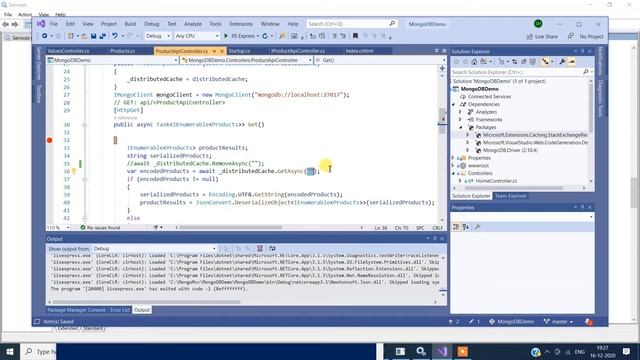Click the Navigate Backward toolbar arrow
The width and height of the screenshot is (640, 360).
(x=44, y=36)
